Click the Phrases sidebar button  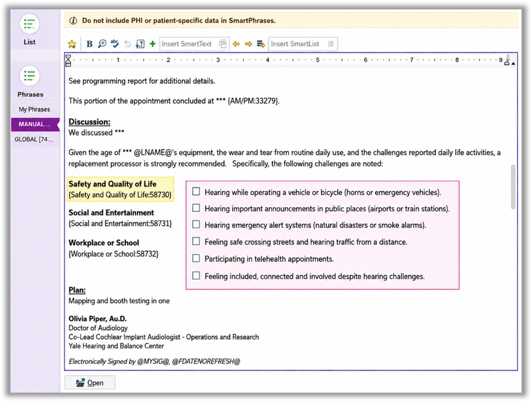point(30,82)
